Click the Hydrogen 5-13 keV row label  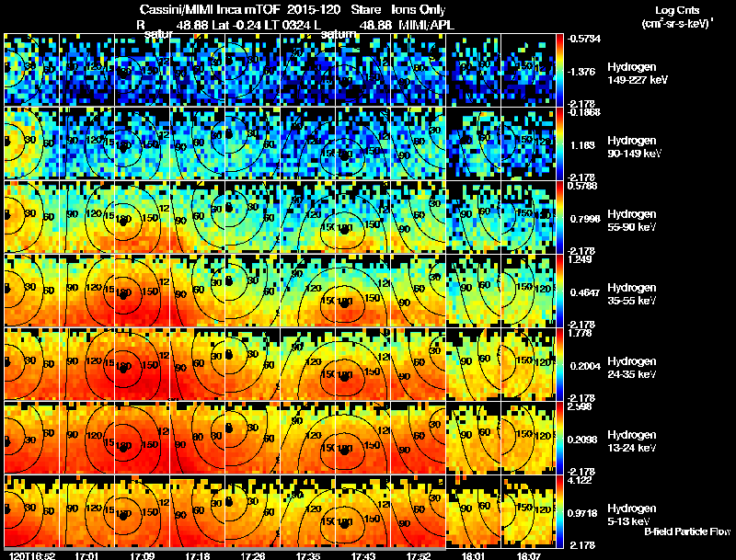(x=632, y=515)
